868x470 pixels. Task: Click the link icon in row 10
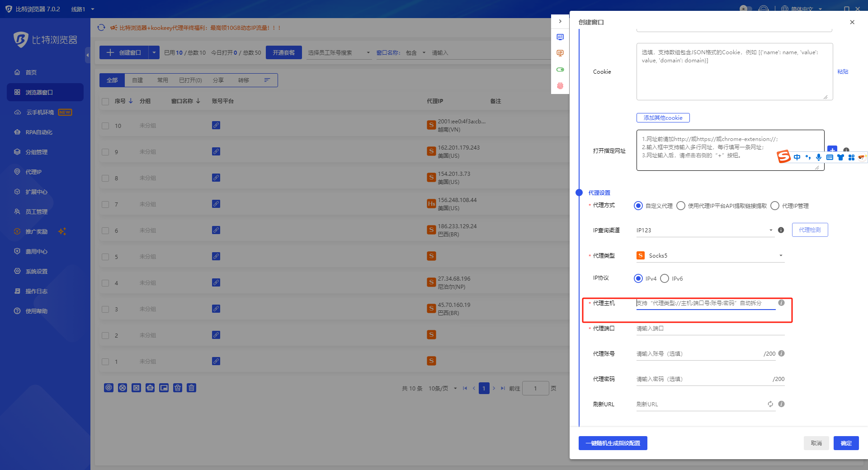click(216, 125)
